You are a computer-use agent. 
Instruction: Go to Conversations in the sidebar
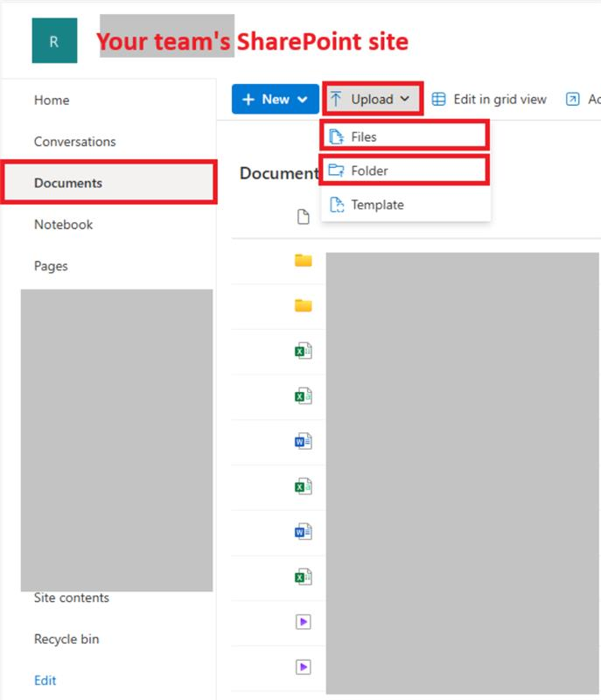75,142
